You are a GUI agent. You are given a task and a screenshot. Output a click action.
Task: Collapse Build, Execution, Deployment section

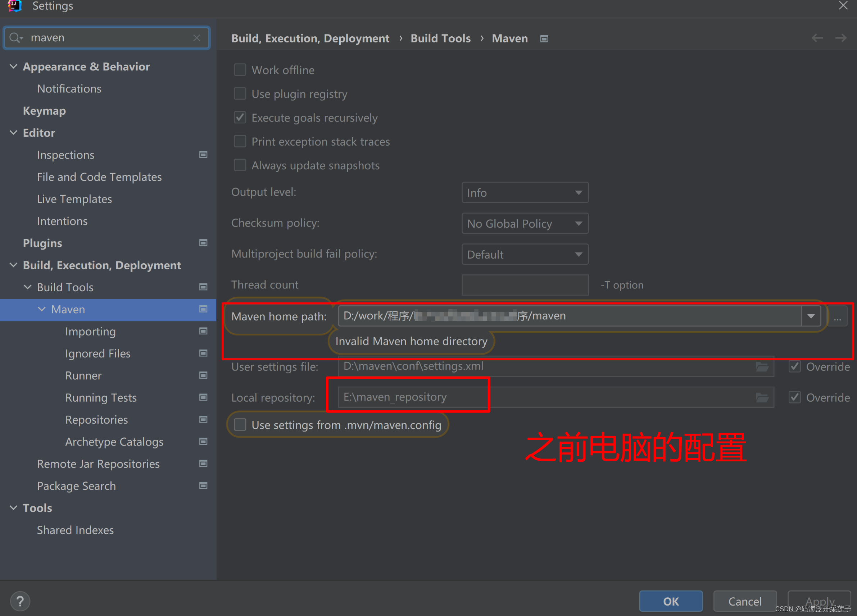(x=13, y=265)
